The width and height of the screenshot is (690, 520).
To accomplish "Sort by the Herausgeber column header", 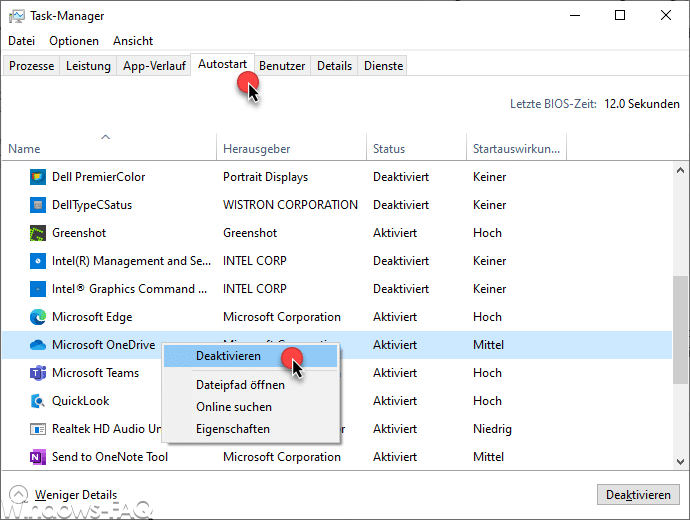I will [x=291, y=149].
